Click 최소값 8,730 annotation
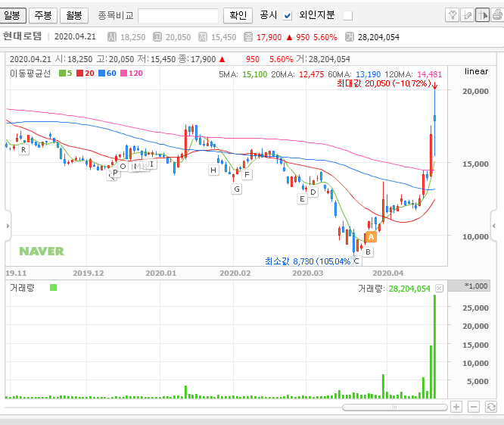 tap(307, 261)
